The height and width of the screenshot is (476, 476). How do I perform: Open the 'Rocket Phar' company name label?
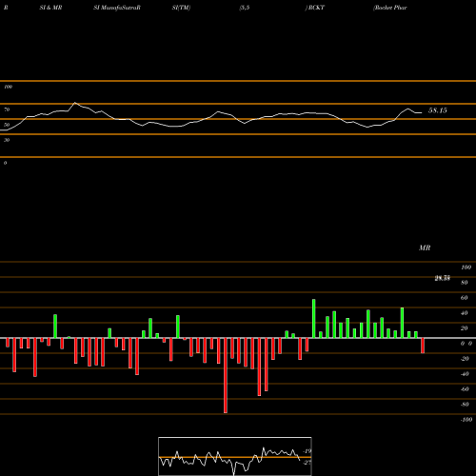click(x=390, y=8)
